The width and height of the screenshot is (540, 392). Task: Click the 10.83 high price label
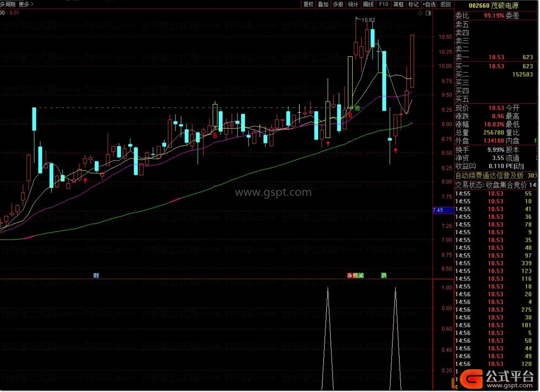(x=368, y=20)
